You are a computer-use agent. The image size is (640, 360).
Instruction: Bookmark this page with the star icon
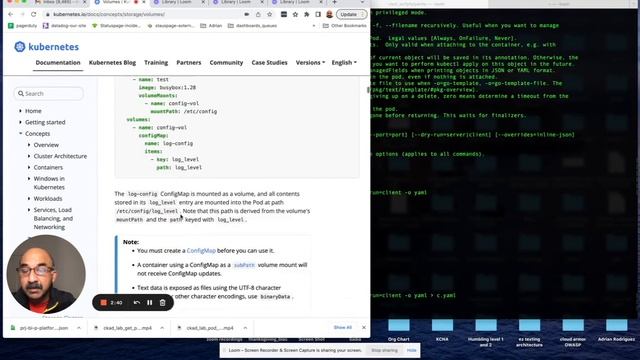click(269, 14)
